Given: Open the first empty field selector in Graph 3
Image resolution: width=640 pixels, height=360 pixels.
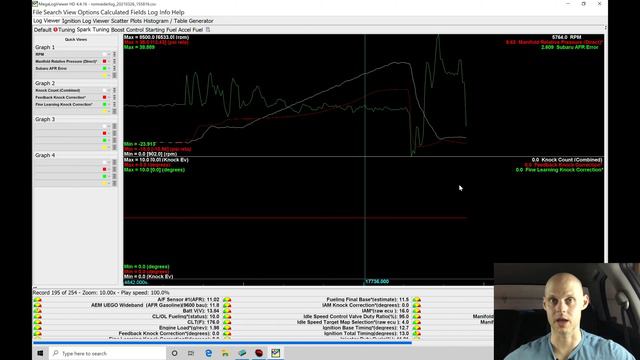Looking at the screenshot, I should pyautogui.click(x=67, y=126).
